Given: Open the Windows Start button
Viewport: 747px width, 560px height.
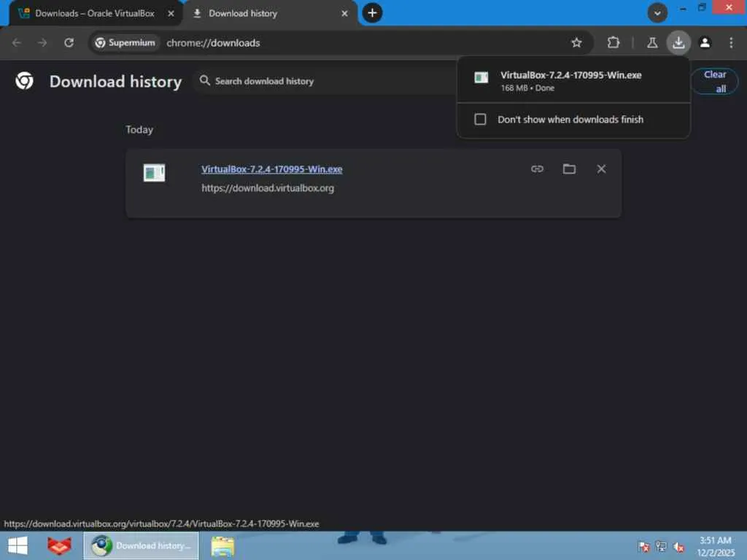Looking at the screenshot, I should 18,545.
